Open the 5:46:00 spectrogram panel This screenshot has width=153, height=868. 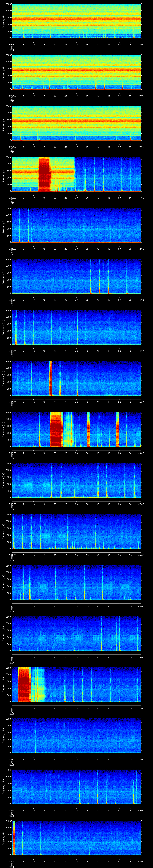[76, 480]
